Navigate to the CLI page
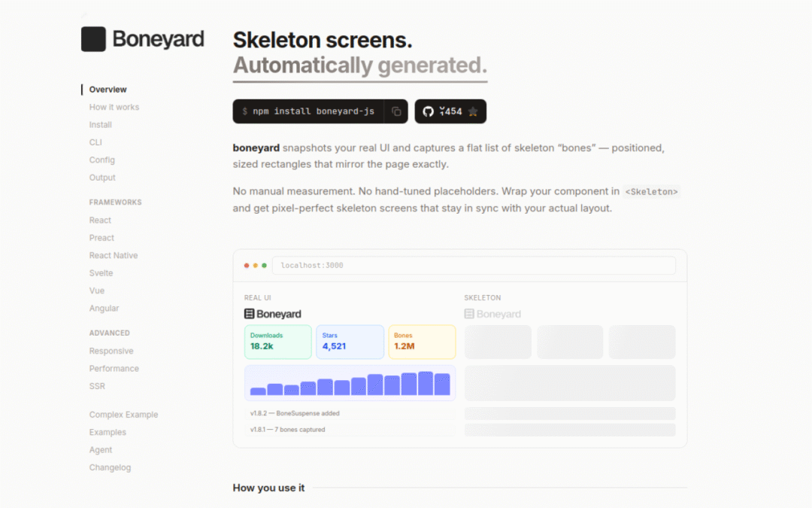 (x=95, y=142)
